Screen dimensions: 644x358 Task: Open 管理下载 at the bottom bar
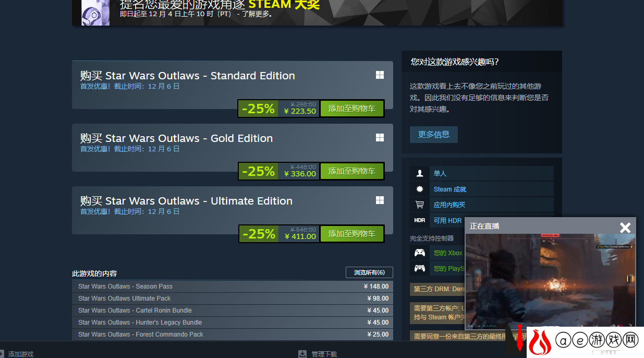324,354
